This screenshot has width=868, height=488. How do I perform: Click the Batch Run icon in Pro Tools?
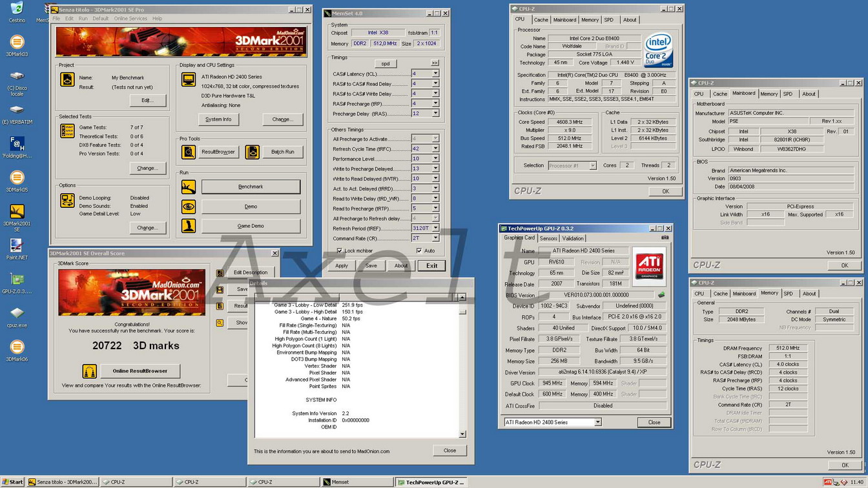pos(253,152)
